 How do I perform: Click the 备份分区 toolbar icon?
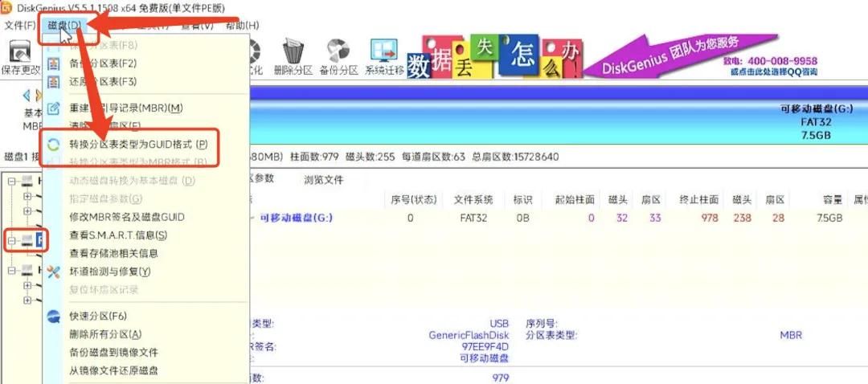[339, 56]
